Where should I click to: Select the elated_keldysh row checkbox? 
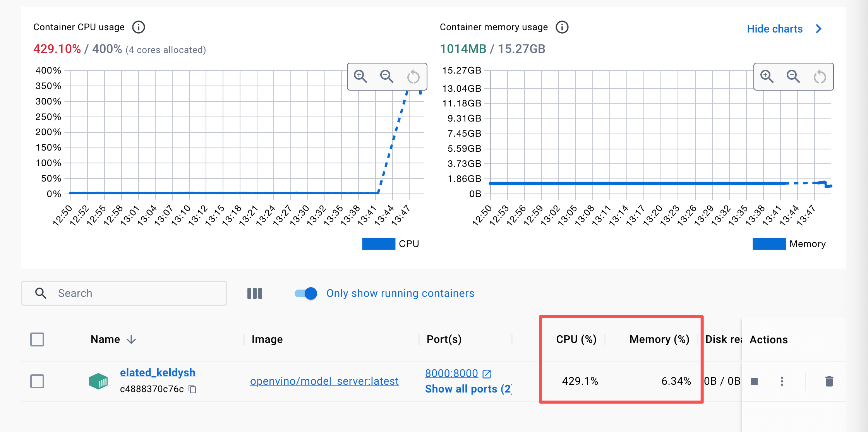tap(37, 381)
